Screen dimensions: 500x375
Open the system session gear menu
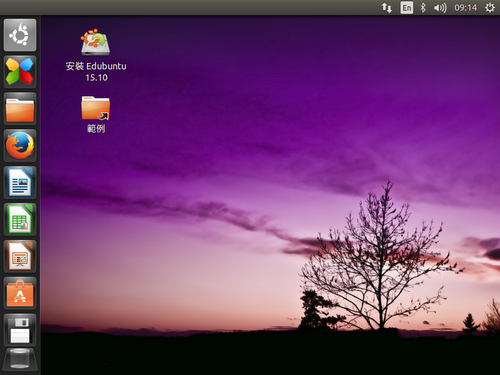490,8
